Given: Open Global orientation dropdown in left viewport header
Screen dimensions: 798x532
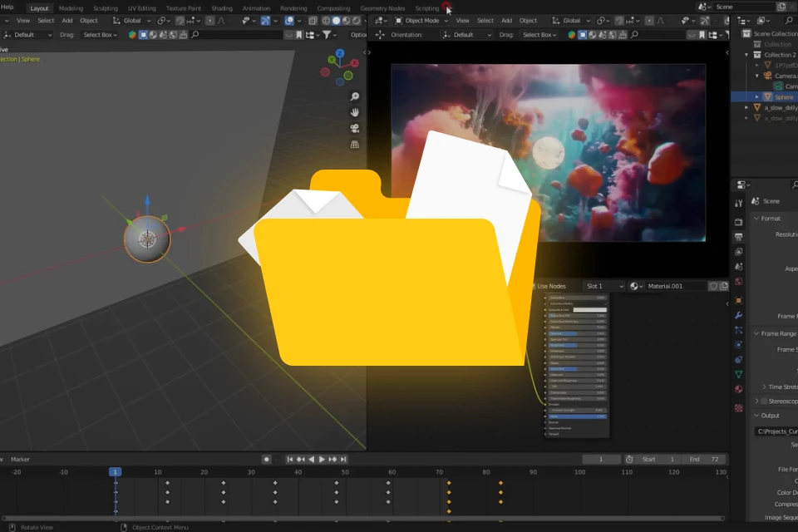Looking at the screenshot, I should [x=132, y=20].
